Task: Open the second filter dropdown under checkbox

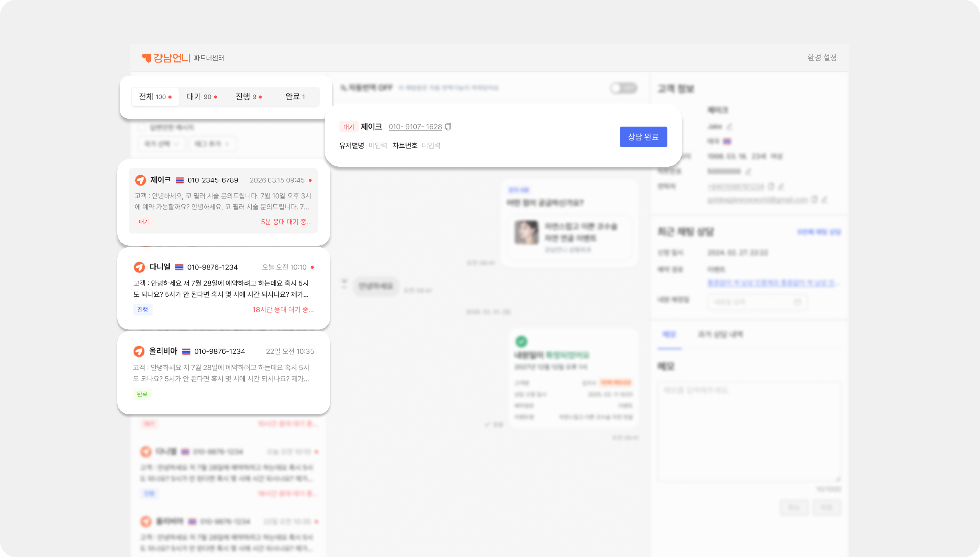Action: pos(212,144)
